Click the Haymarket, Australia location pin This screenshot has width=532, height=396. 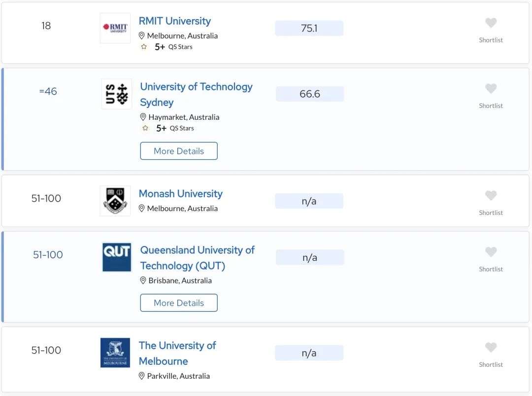(143, 117)
